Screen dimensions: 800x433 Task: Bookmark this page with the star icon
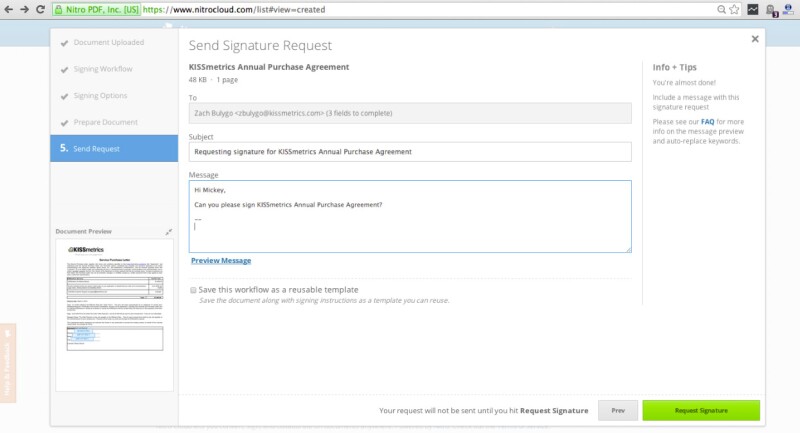click(735, 9)
